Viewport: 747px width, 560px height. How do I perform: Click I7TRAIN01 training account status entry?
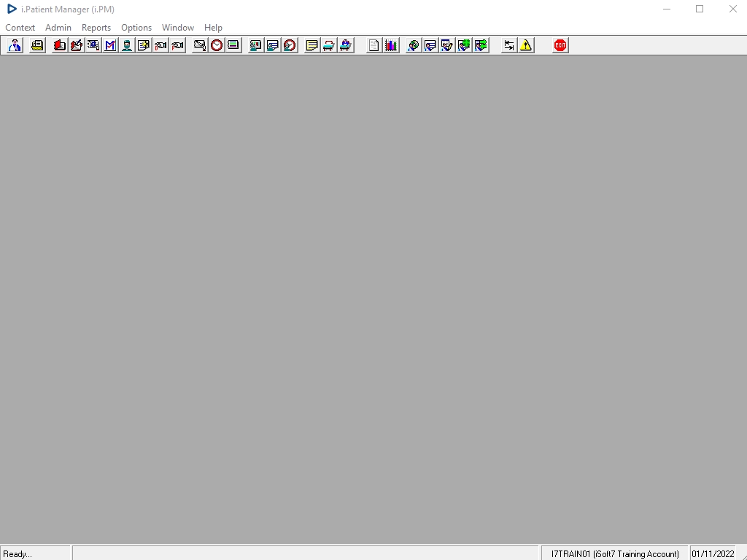tap(614, 554)
